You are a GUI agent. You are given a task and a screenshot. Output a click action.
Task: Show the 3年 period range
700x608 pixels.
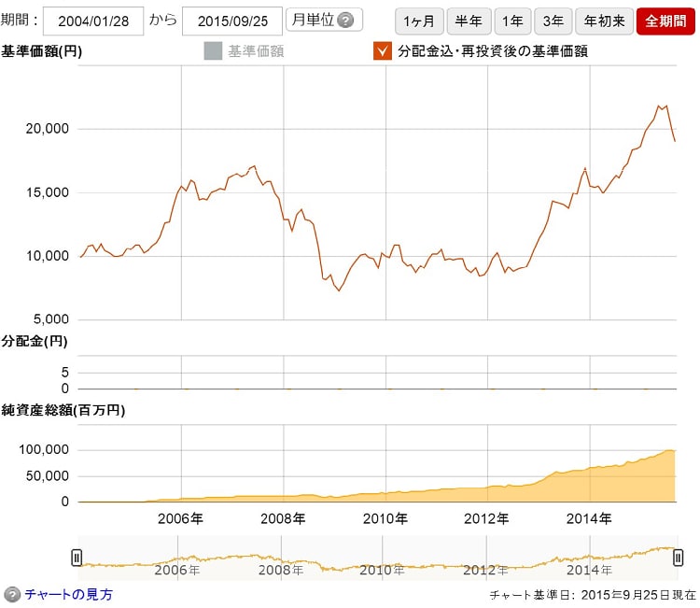click(x=553, y=21)
